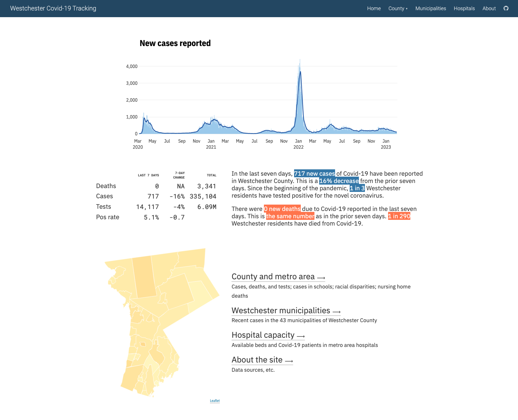Open the GitHub repository icon
Image resolution: width=518 pixels, height=420 pixels.
tap(506, 8)
